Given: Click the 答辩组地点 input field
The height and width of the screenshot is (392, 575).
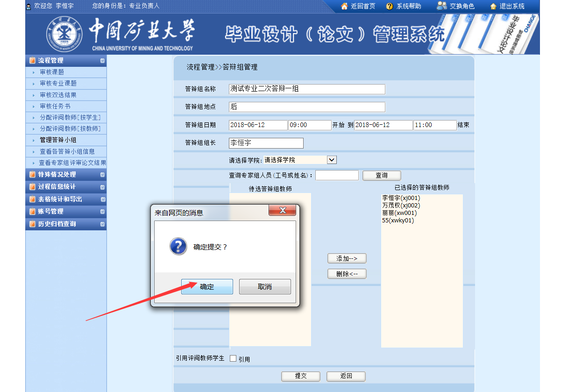Looking at the screenshot, I should 307,107.
